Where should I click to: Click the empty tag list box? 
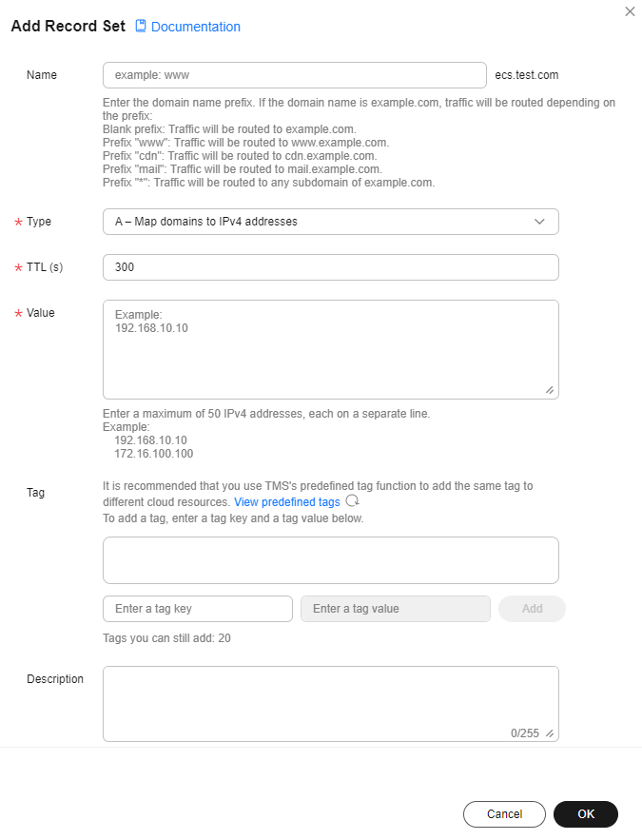[331, 560]
